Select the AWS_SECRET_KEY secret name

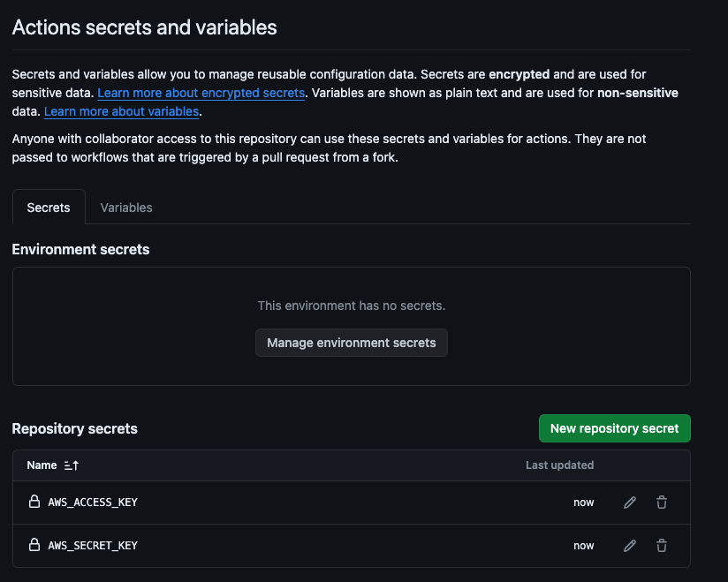92,545
